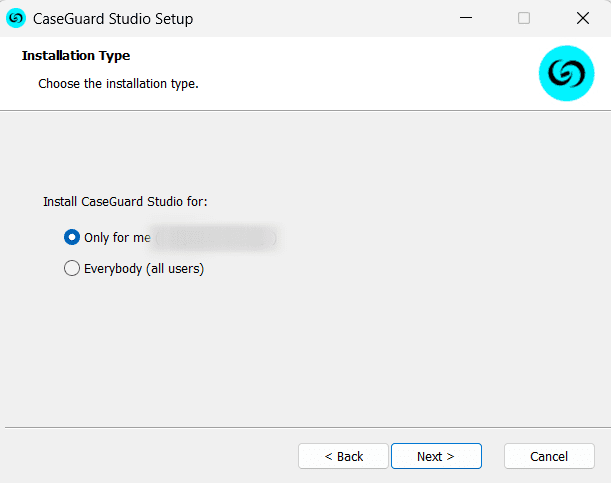Close the CaseGuard Studio Setup window

point(582,18)
